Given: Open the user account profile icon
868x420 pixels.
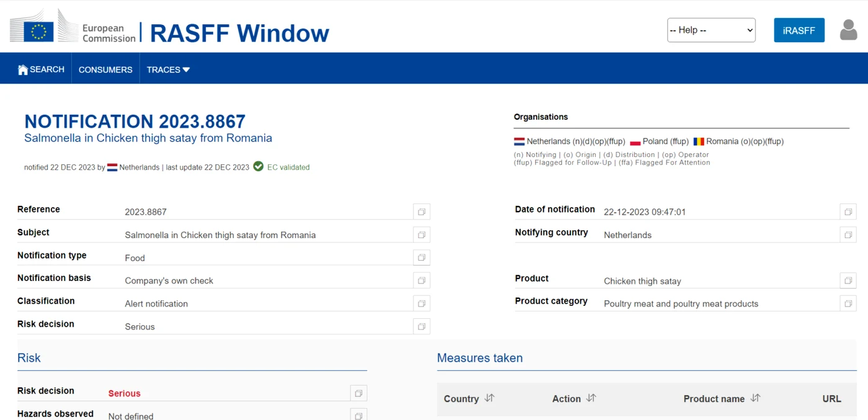Looking at the screenshot, I should (x=848, y=30).
